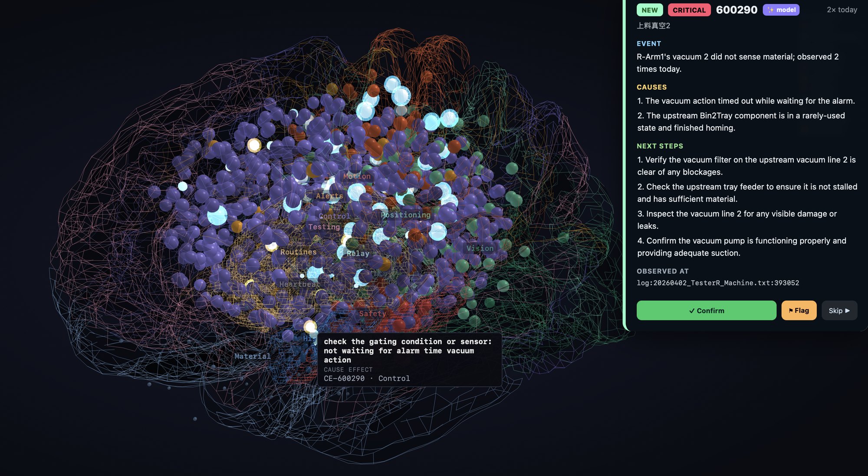This screenshot has width=868, height=476.
Task: Click the '2x today' occurrence count
Action: 842,10
